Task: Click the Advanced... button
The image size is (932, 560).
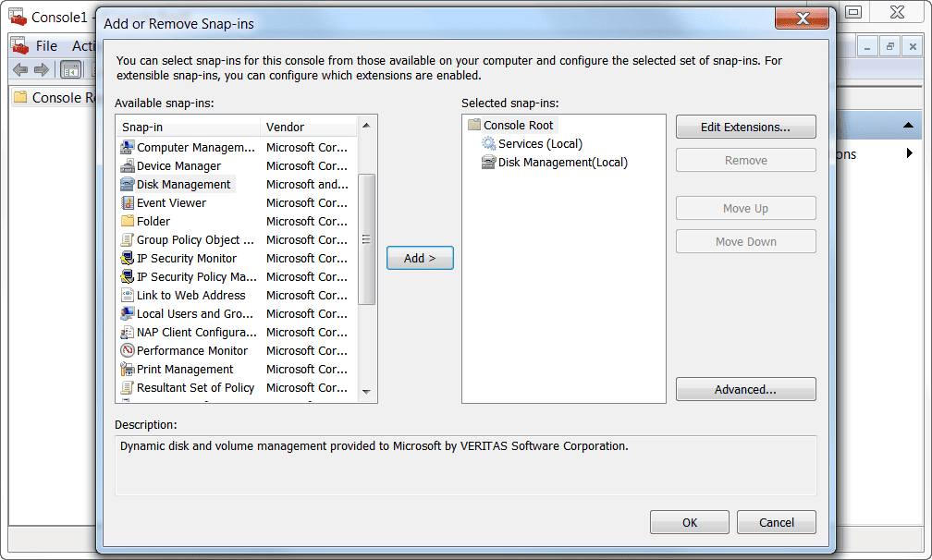Action: point(745,389)
